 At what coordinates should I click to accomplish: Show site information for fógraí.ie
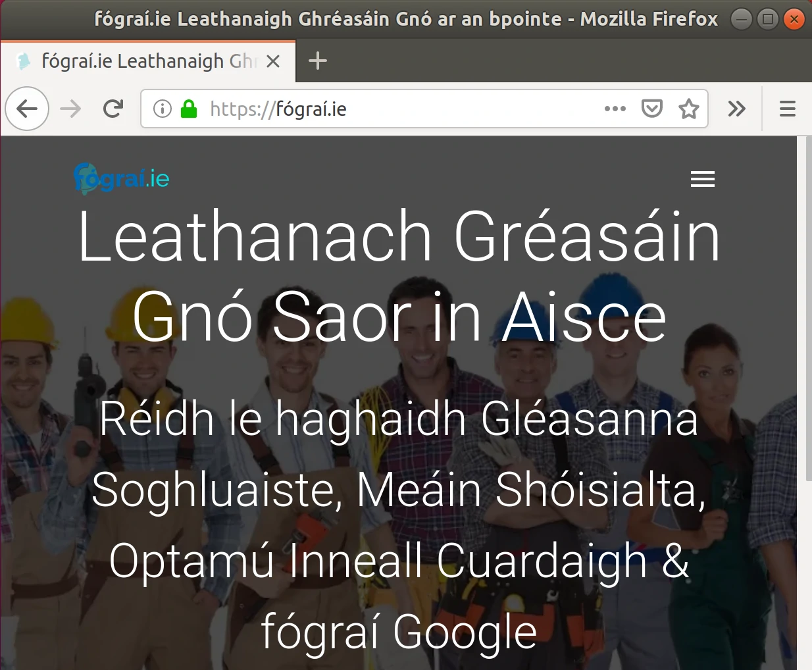pos(162,109)
